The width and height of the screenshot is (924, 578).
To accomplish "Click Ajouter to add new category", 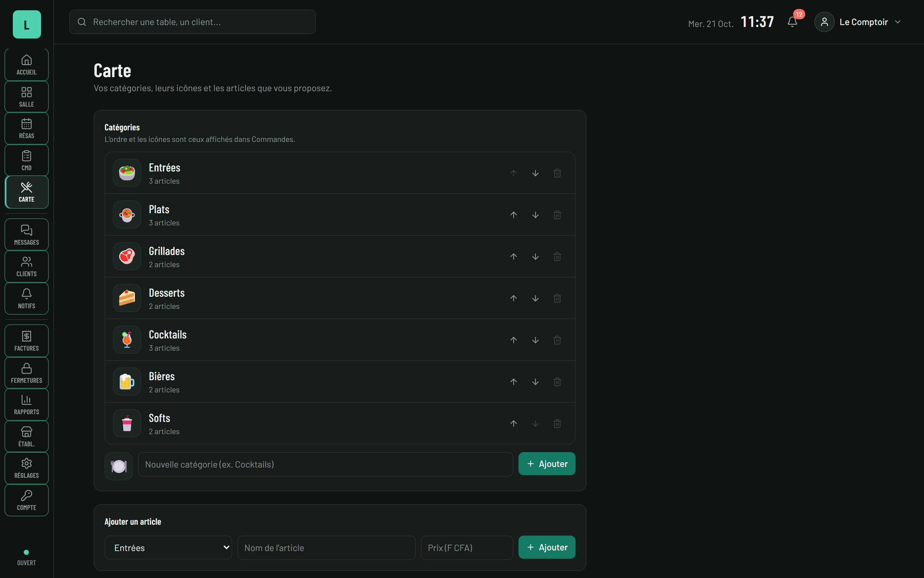I will pyautogui.click(x=547, y=464).
